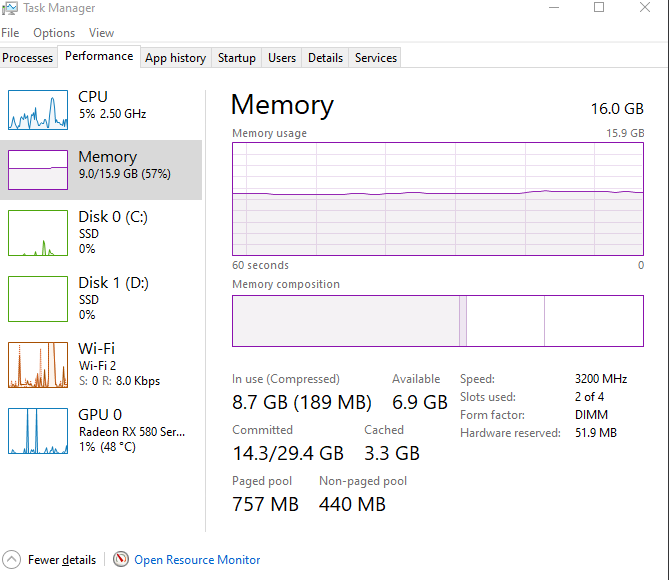Switch to the Details tab
Screen dimensions: 669x580
coord(325,58)
